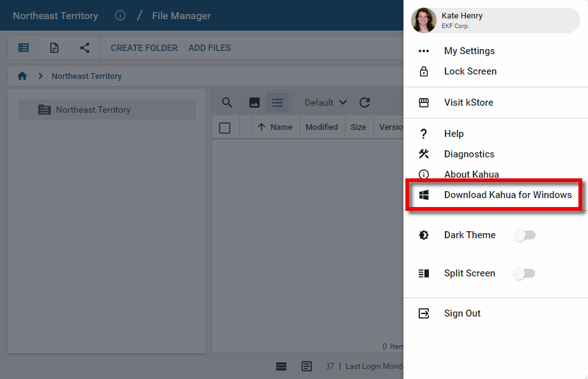The image size is (588, 379).
Task: Select Download Kahua for Windows
Action: coord(507,195)
